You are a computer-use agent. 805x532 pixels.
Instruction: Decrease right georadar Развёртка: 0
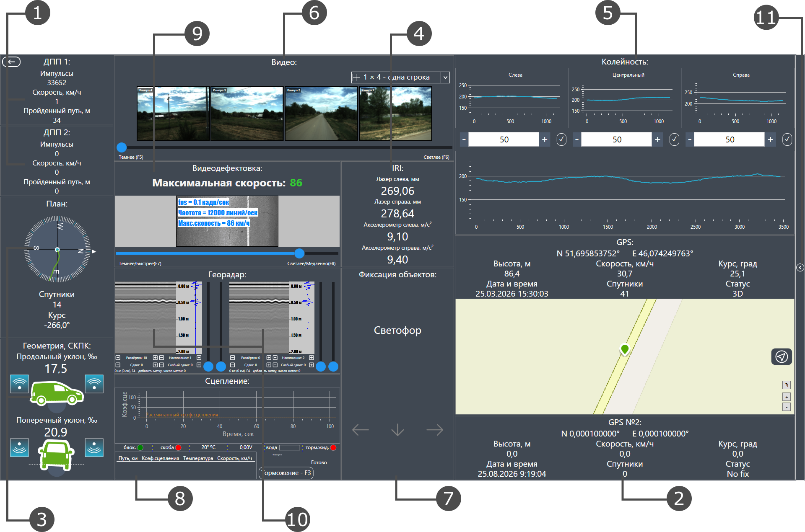pos(232,358)
